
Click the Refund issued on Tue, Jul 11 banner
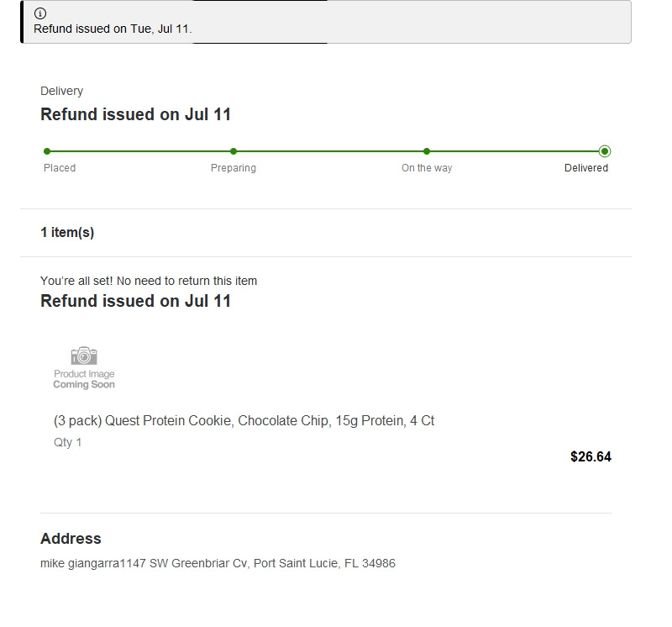[x=326, y=22]
